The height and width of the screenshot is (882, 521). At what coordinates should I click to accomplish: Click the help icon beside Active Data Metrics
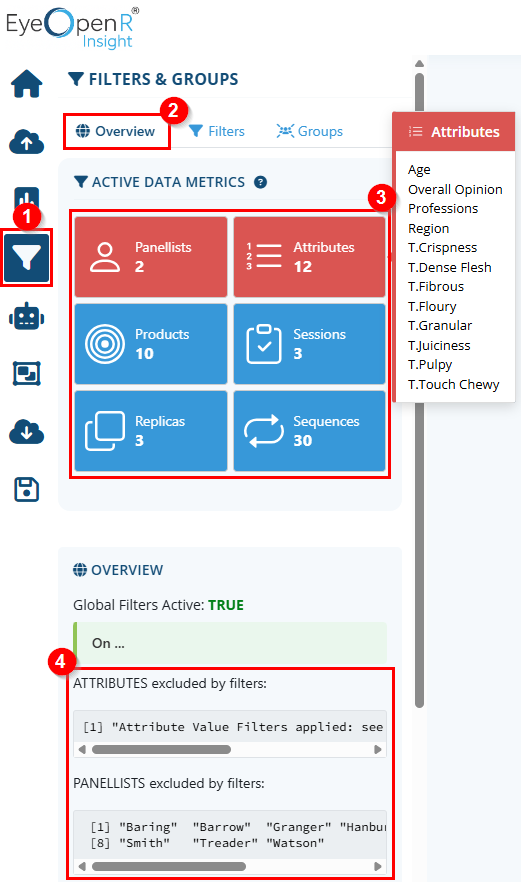point(260,182)
